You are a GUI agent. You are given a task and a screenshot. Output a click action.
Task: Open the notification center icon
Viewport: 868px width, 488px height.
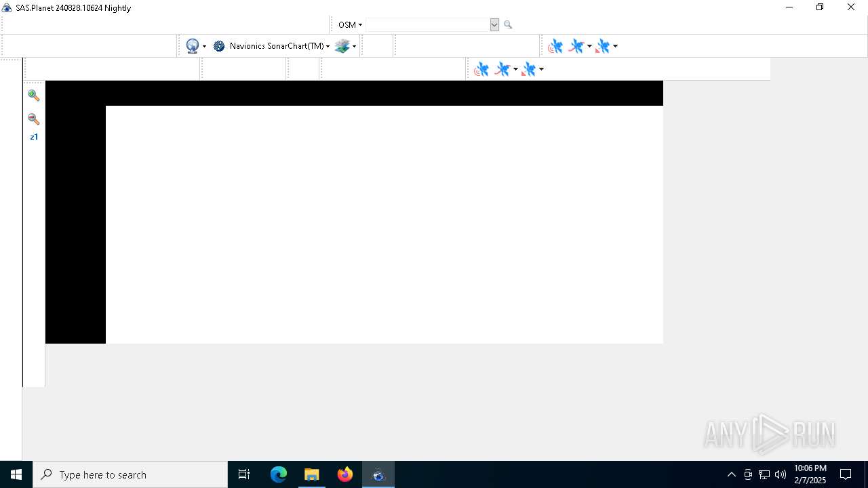click(846, 474)
